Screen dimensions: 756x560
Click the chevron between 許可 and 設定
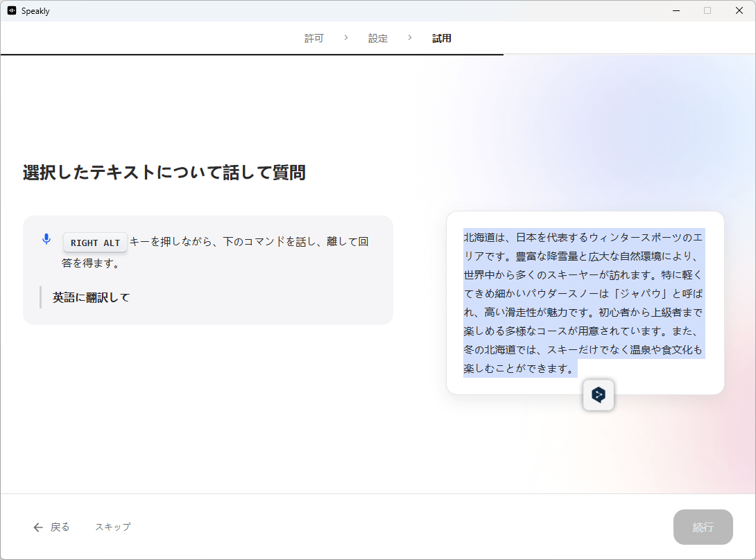(x=345, y=38)
